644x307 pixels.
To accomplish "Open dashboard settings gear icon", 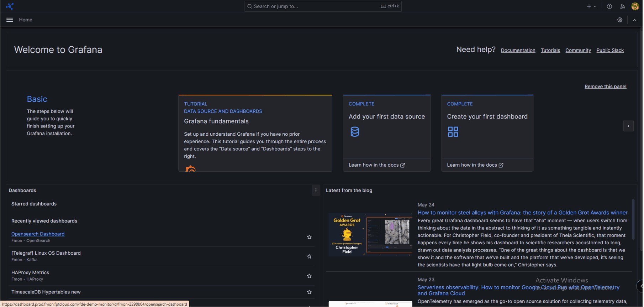I will 620,20.
